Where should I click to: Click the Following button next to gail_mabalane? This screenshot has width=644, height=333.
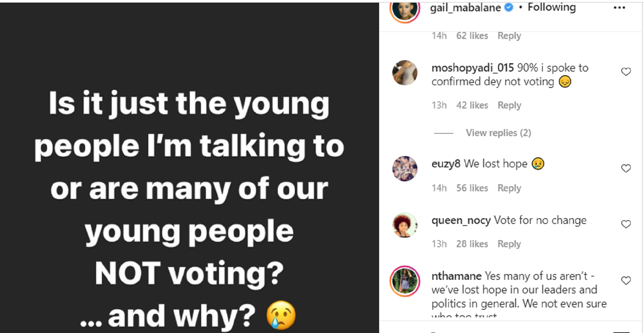pos(551,7)
